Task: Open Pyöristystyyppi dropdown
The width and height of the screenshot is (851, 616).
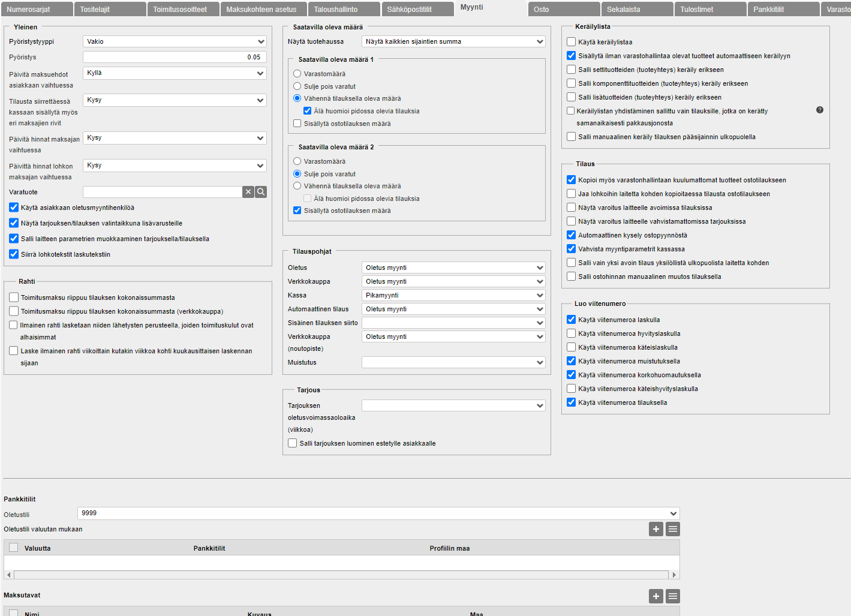Action: tap(175, 41)
